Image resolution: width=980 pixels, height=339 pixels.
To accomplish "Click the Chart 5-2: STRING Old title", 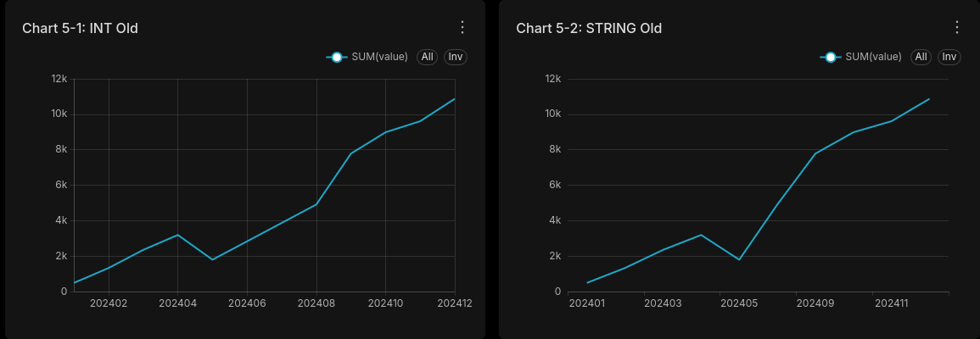I will point(589,28).
